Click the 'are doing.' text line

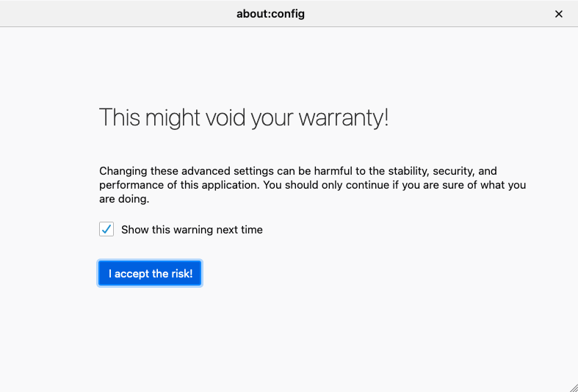124,199
